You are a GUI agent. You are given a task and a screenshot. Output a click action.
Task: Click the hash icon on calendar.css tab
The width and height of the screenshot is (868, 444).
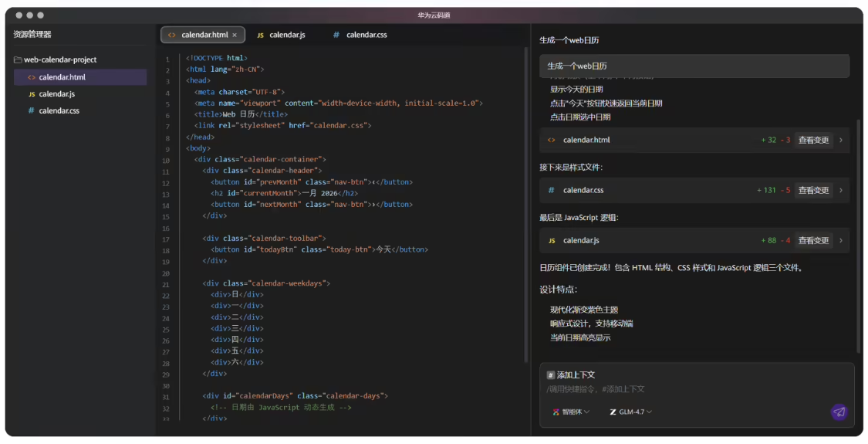336,35
